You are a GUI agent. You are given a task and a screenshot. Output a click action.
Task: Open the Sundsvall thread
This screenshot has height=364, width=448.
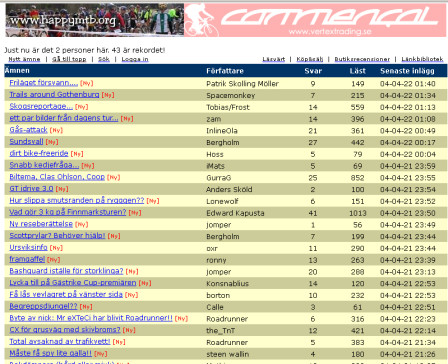click(x=26, y=141)
